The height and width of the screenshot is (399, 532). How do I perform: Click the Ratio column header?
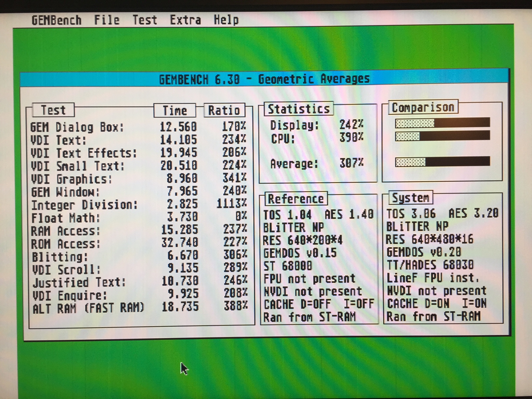pyautogui.click(x=224, y=111)
